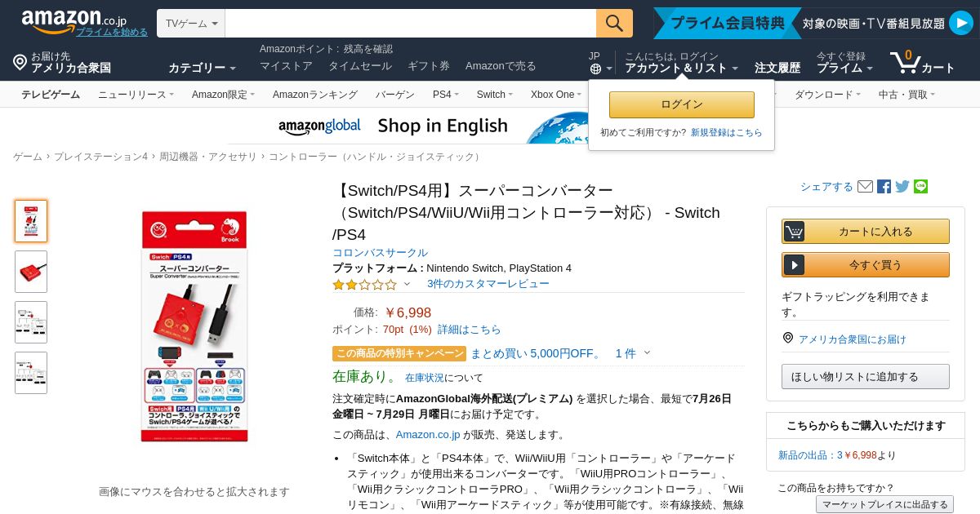Click the マイストア link
The height and width of the screenshot is (514, 980).
pyautogui.click(x=286, y=66)
